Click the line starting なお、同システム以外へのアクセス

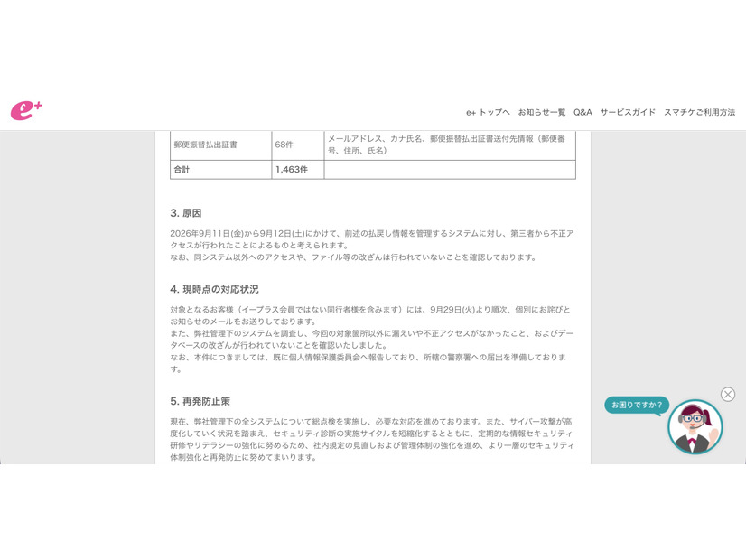tap(353, 257)
